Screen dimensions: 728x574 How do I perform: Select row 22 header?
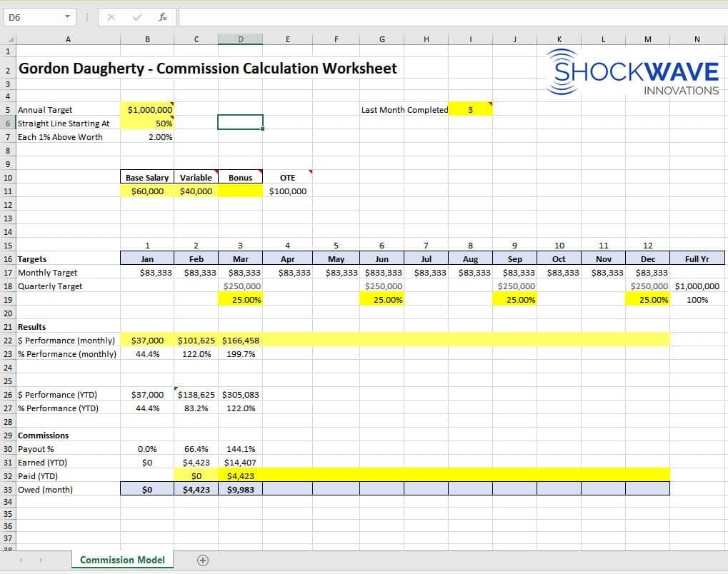click(7, 341)
